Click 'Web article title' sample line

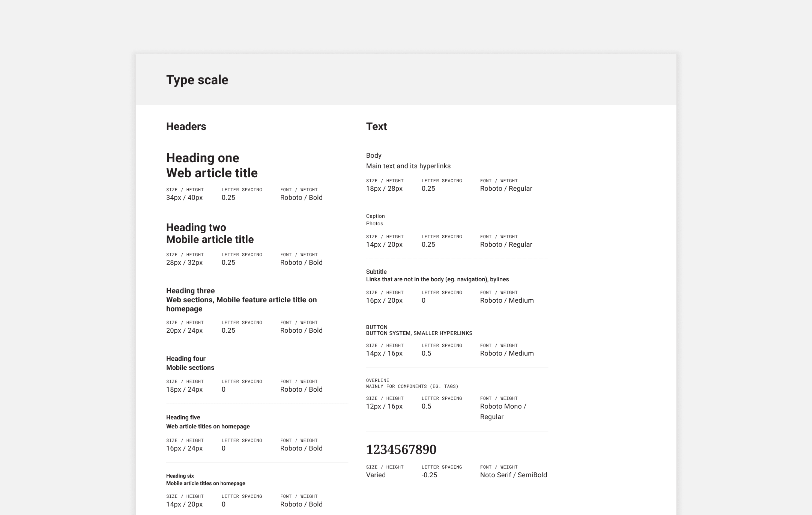[212, 173]
